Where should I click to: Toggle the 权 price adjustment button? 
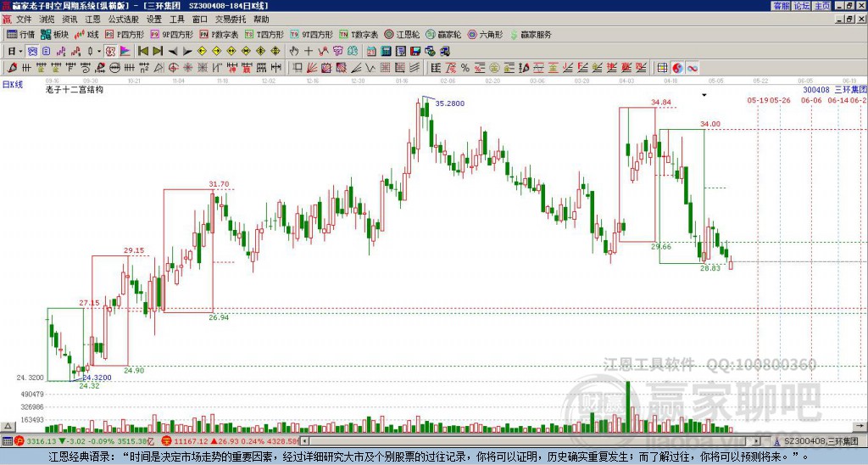pyautogui.click(x=110, y=51)
